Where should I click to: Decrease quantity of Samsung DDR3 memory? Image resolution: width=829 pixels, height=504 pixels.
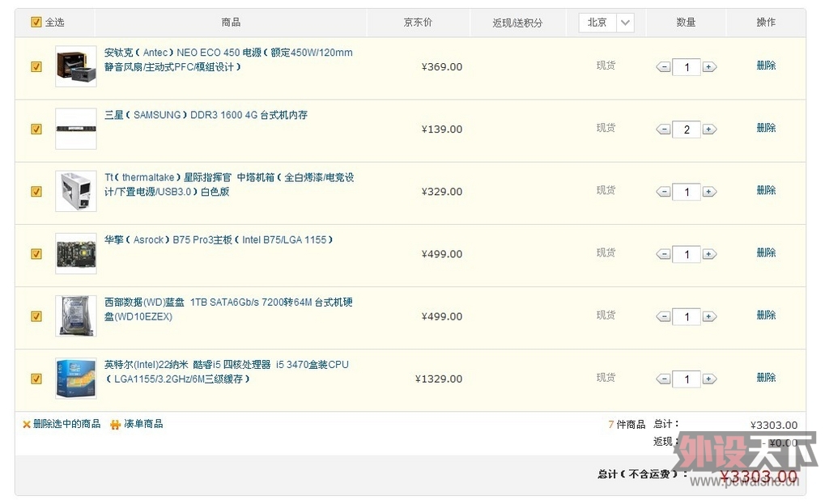pyautogui.click(x=663, y=129)
